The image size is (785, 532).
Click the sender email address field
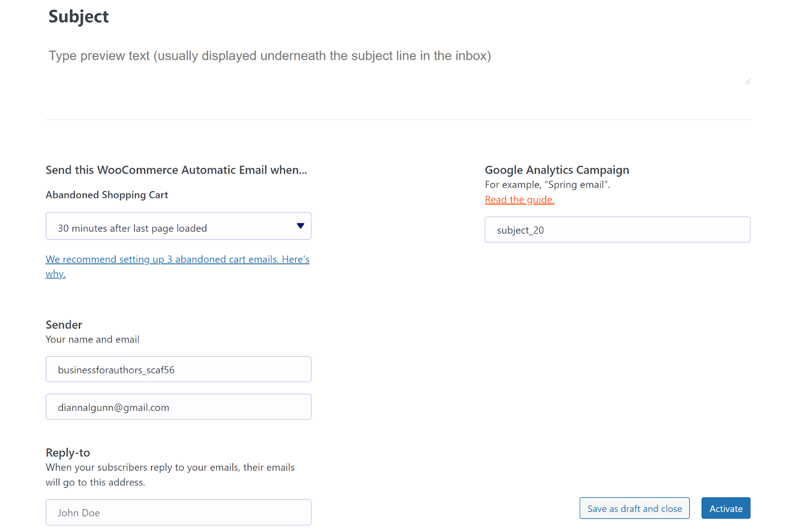point(178,407)
